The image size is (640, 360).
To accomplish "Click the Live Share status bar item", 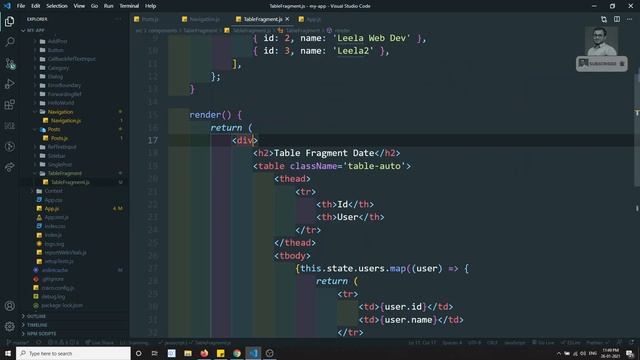I will pos(100,343).
